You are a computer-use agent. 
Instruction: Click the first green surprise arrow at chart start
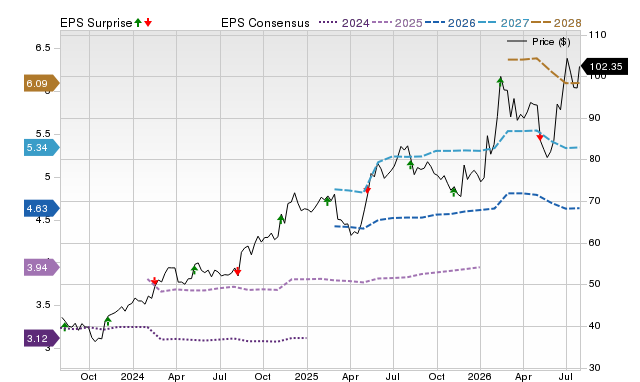pyautogui.click(x=64, y=326)
